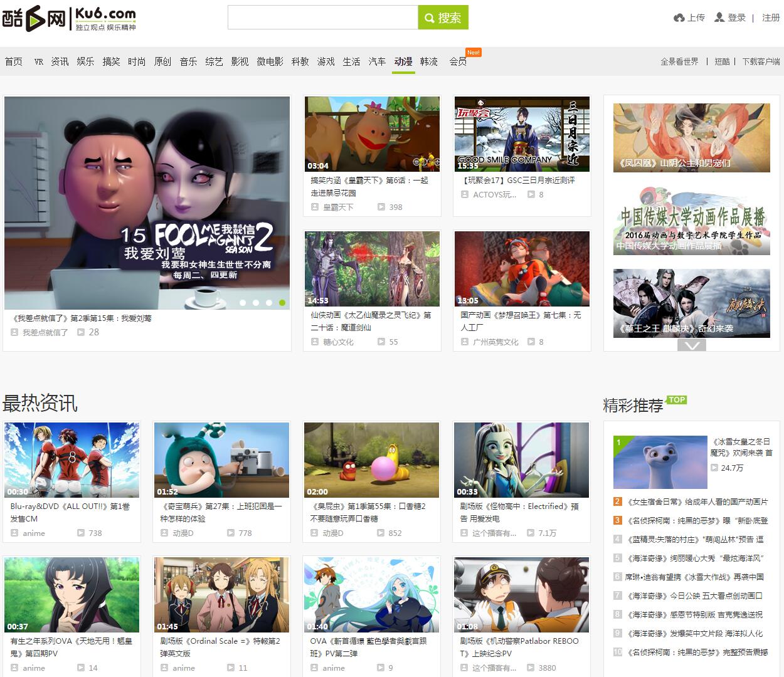Open 天地无用!魉皇鬼 第四期PV thumbnail
This screenshot has width=784, height=677.
pyautogui.click(x=72, y=594)
